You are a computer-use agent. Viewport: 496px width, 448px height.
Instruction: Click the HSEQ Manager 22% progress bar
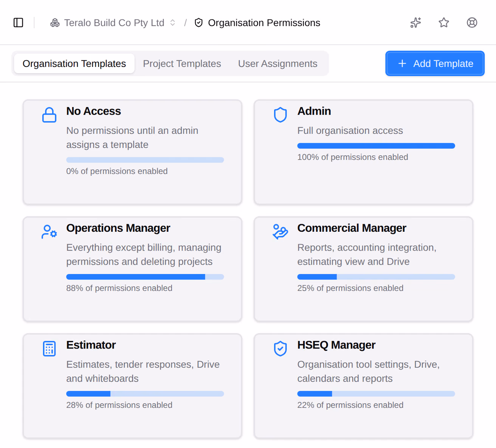coord(376,394)
